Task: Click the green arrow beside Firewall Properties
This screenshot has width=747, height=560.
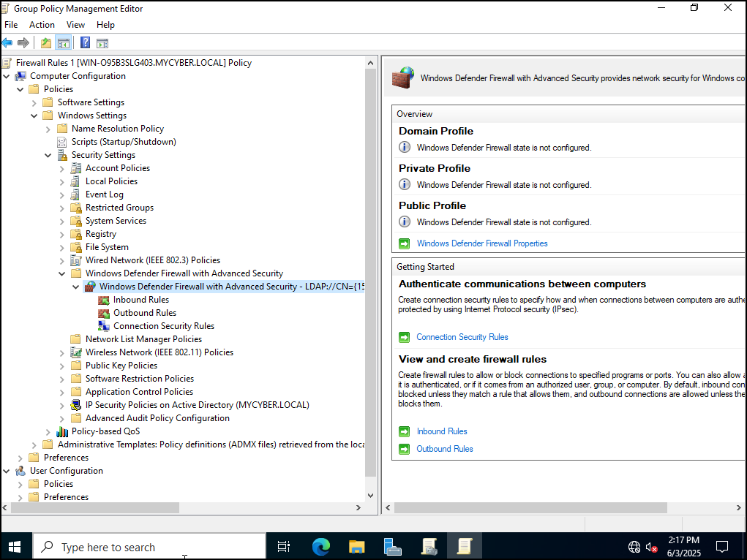Action: [x=404, y=243]
